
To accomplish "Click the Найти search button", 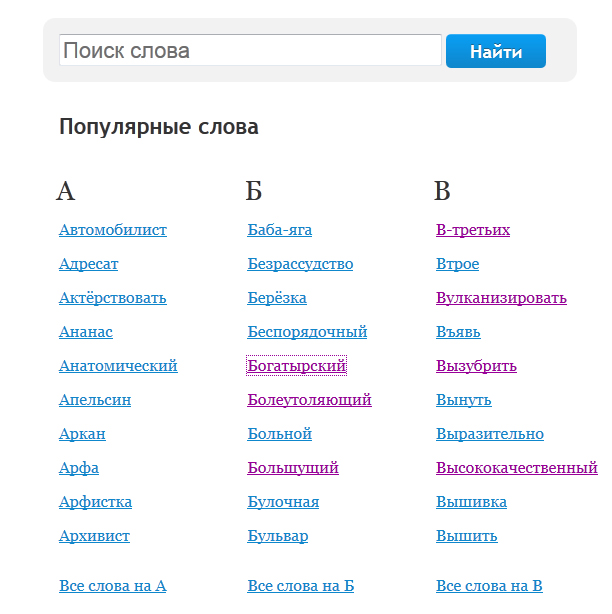I will (496, 51).
